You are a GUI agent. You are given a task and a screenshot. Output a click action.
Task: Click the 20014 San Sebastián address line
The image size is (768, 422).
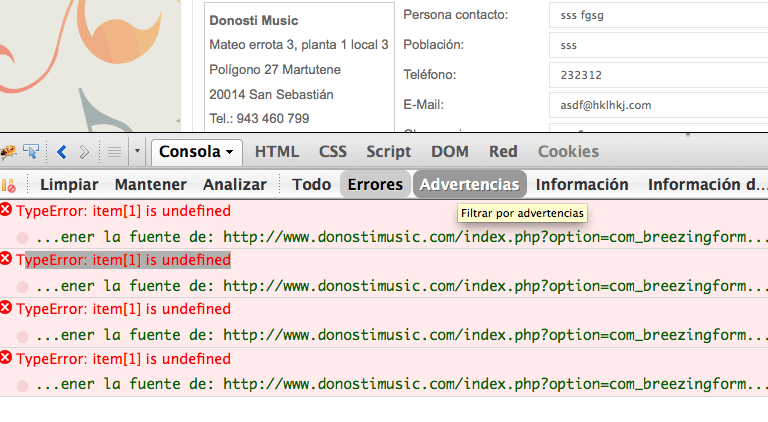tap(271, 94)
